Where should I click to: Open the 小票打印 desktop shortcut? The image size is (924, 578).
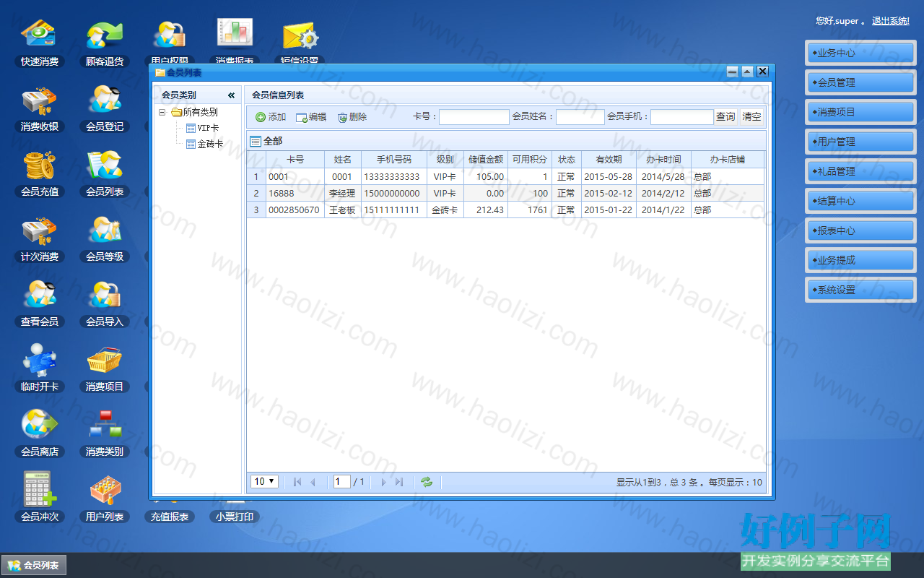point(235,517)
